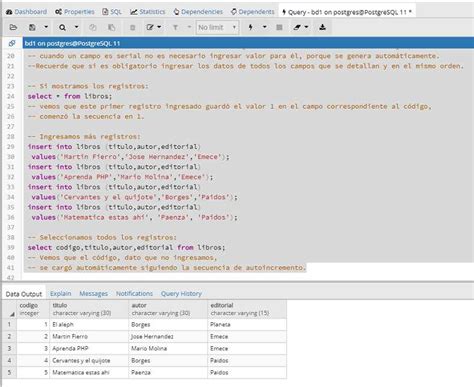The image size is (474, 387).
Task: Click the Stop query square icon
Action: coord(280,27)
